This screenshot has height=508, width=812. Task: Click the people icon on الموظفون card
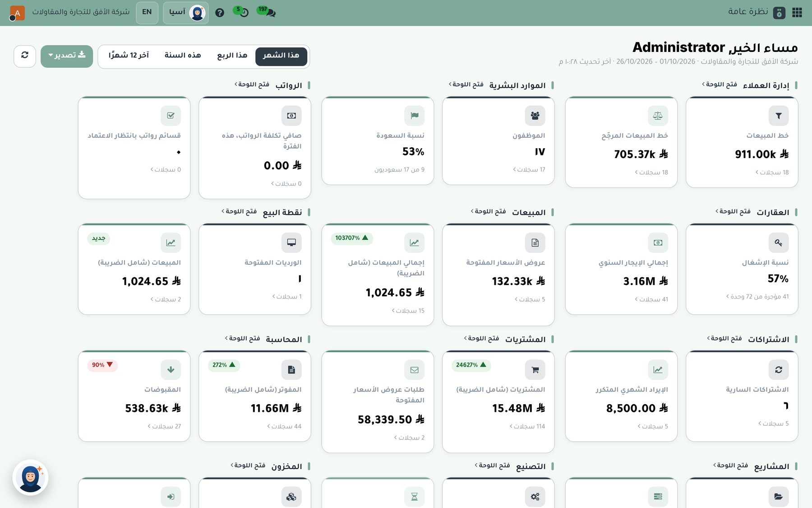[x=535, y=116]
